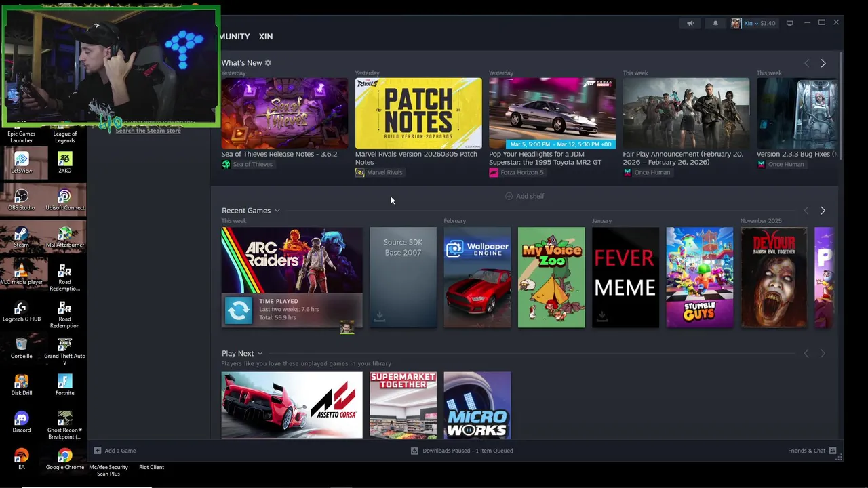
Task: Select the Ghost Recon Breakpoint icon
Action: tap(64, 426)
